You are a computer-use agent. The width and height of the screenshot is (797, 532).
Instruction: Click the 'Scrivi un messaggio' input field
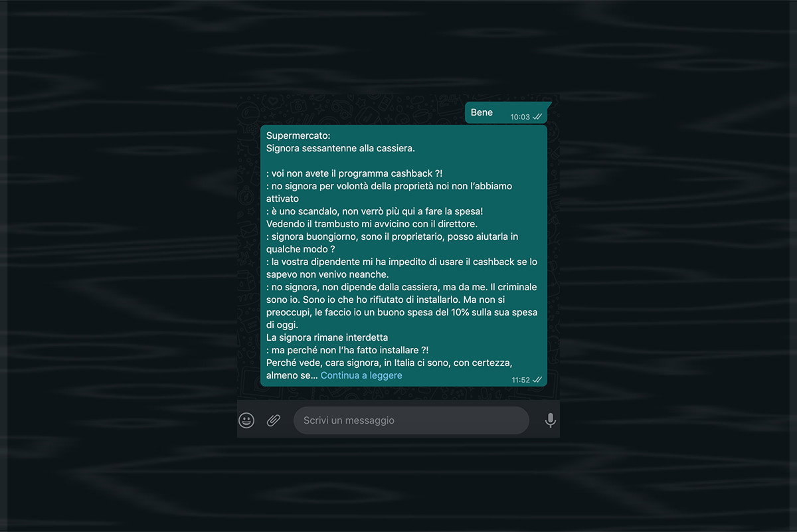(x=411, y=420)
